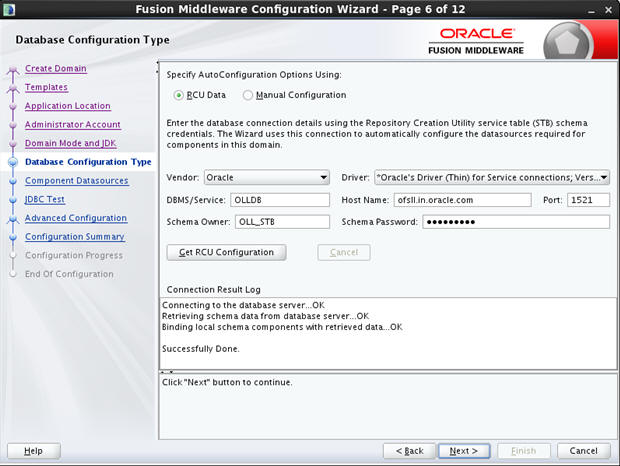Click the Oracle Fusion Middleware logo
Screen dimensions: 620x466
pos(476,42)
